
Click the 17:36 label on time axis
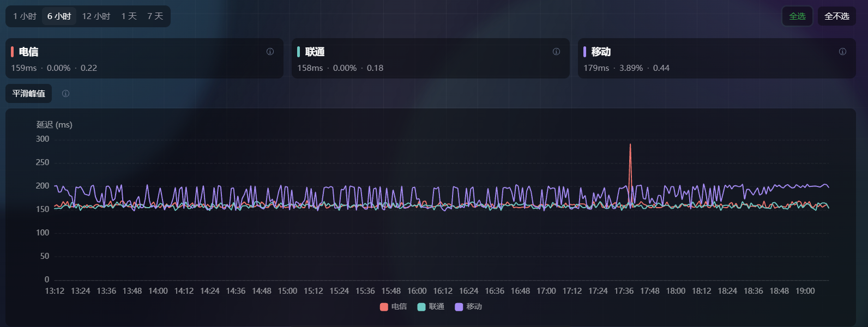click(624, 291)
